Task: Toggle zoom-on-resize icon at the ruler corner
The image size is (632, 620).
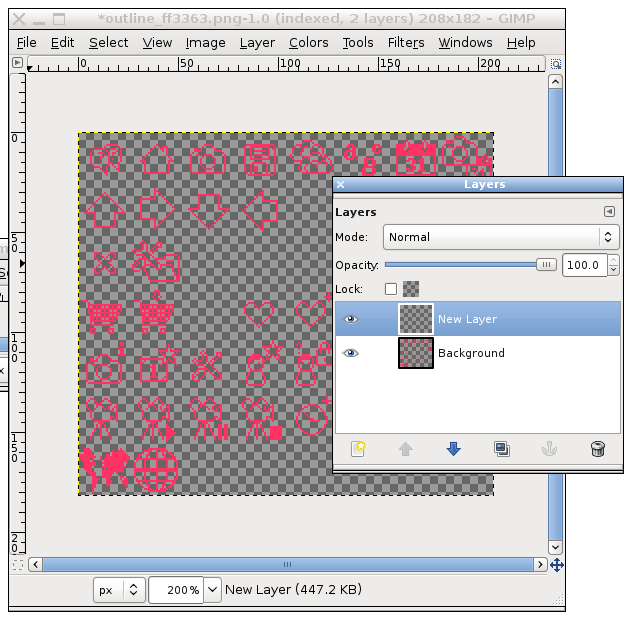Action: [x=556, y=64]
